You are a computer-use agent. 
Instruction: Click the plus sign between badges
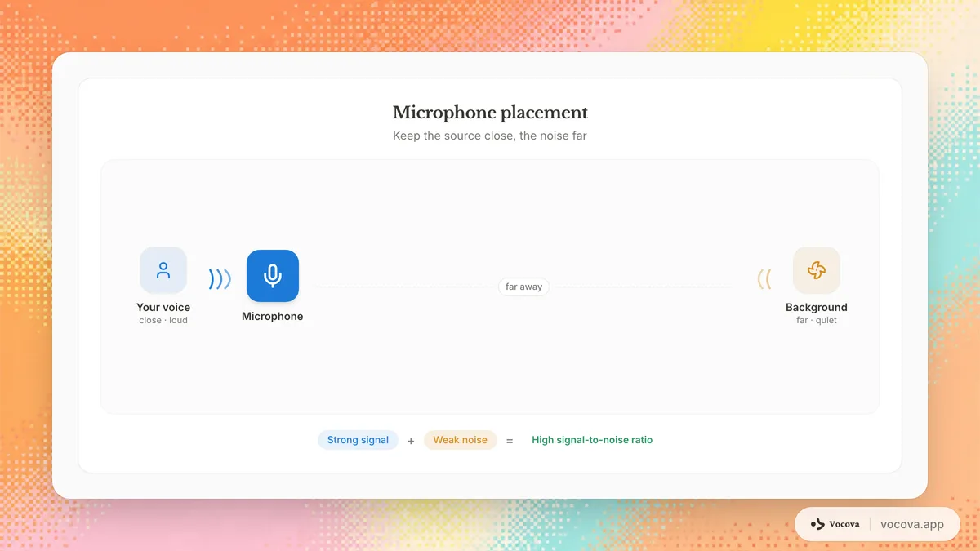(x=411, y=441)
